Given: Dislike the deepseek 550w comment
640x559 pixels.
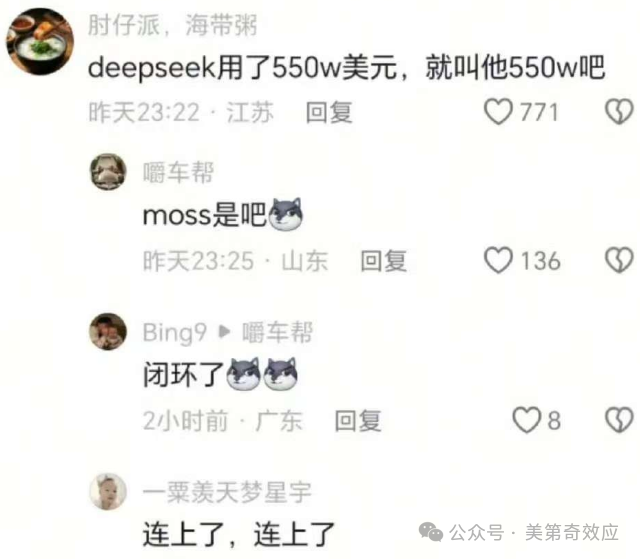Looking at the screenshot, I should 619,111.
